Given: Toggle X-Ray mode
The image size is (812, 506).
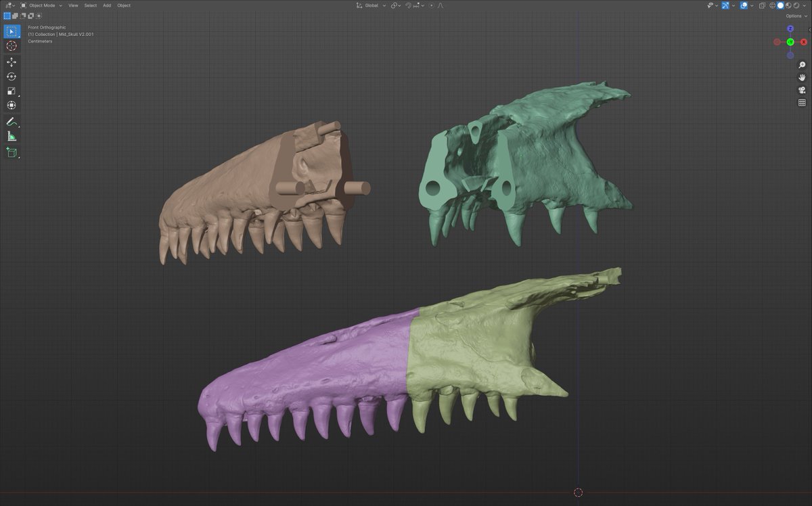Looking at the screenshot, I should [762, 5].
